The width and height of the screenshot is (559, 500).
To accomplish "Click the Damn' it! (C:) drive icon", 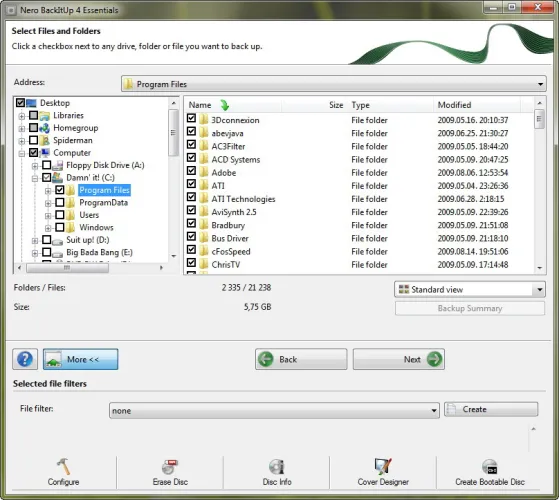I will 57,177.
